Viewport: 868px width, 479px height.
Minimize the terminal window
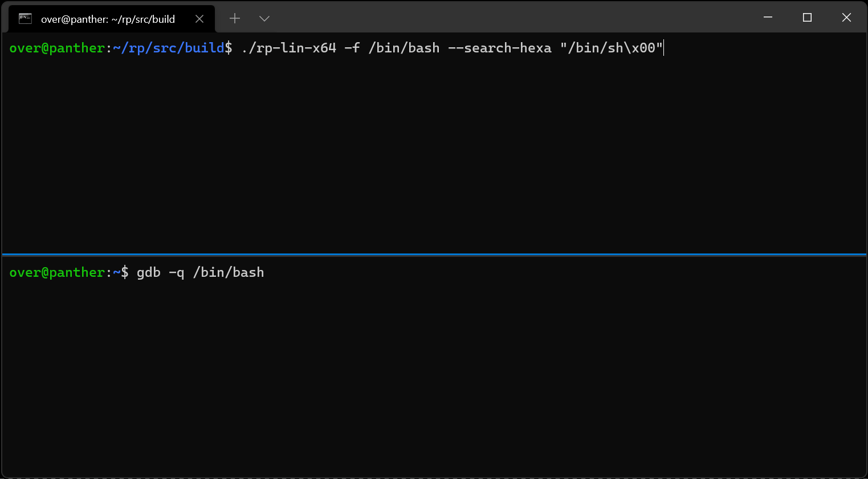[768, 18]
